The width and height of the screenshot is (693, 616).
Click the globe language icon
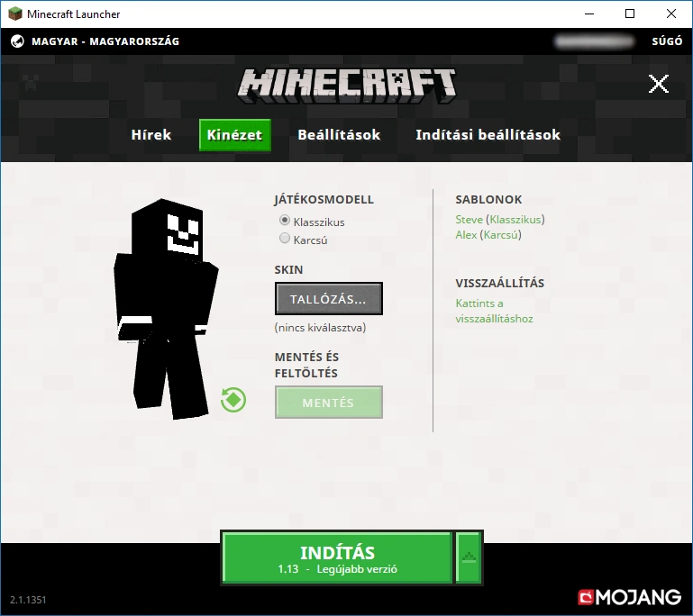tap(17, 41)
